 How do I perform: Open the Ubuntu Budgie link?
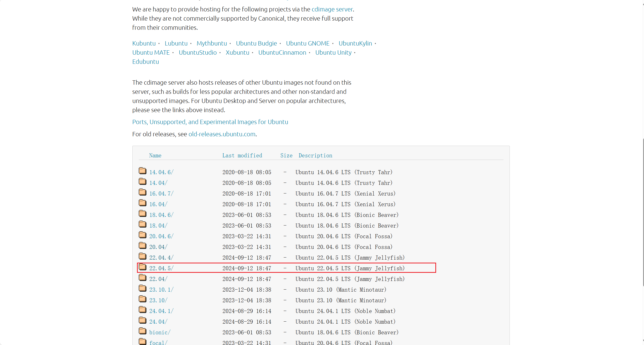256,43
